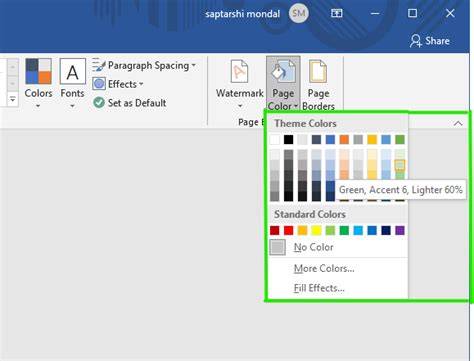
Task: Pick blue standard color
Action: pyautogui.click(x=372, y=230)
